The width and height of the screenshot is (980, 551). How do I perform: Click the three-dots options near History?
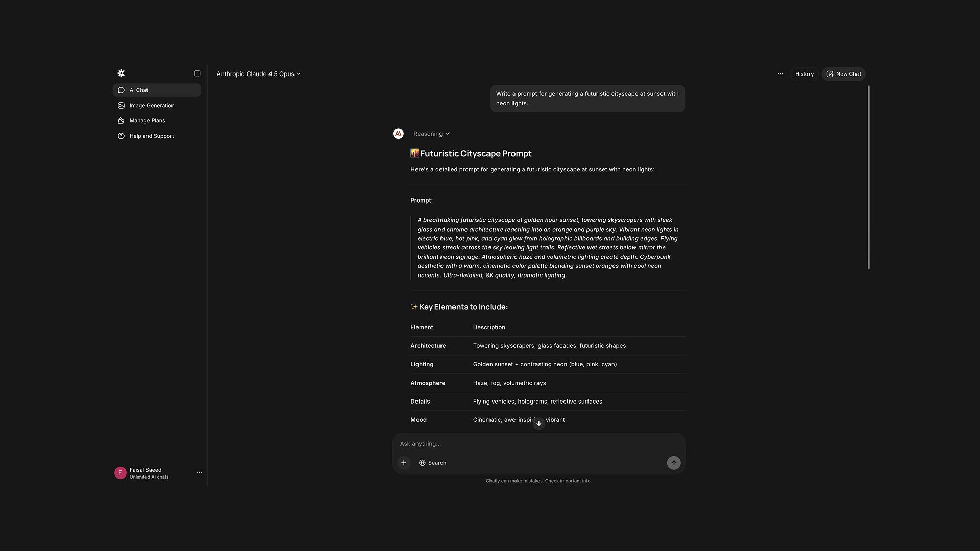point(780,74)
